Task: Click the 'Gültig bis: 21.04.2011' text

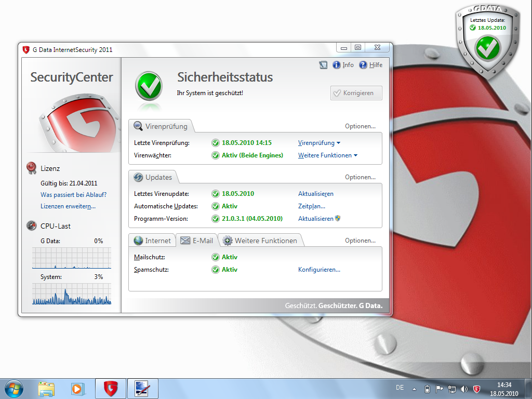Action: click(69, 183)
